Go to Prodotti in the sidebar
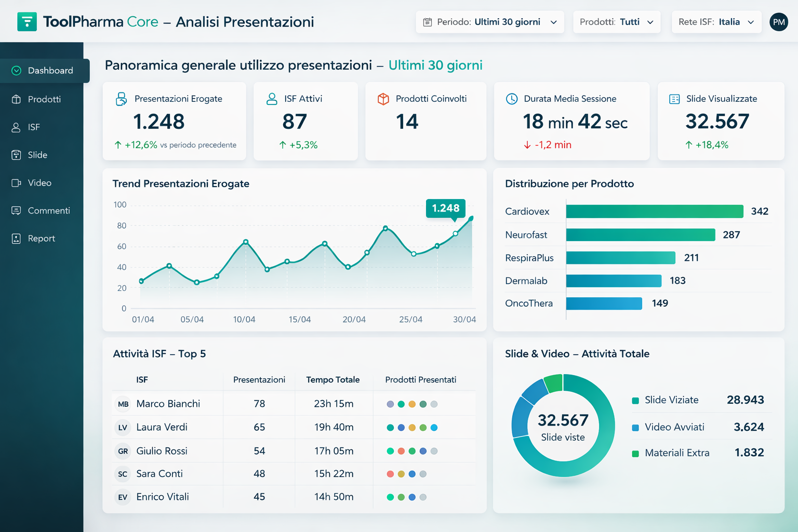This screenshot has height=532, width=798. 44,99
